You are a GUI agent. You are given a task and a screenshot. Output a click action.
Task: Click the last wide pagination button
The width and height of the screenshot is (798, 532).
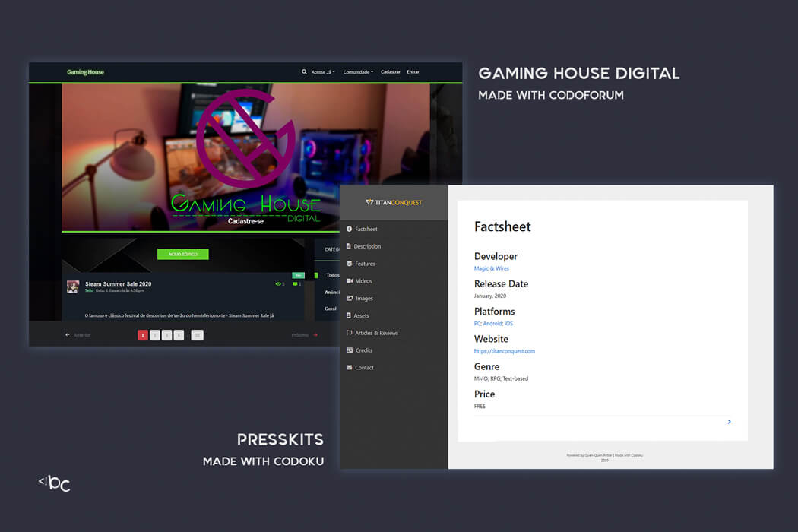[197, 335]
